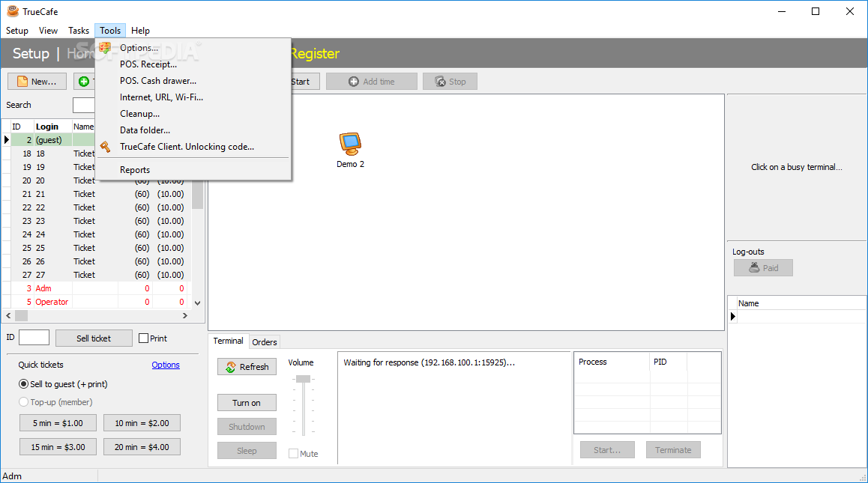Screen dimensions: 868x483
Task: Click the Add time button
Action: click(372, 82)
